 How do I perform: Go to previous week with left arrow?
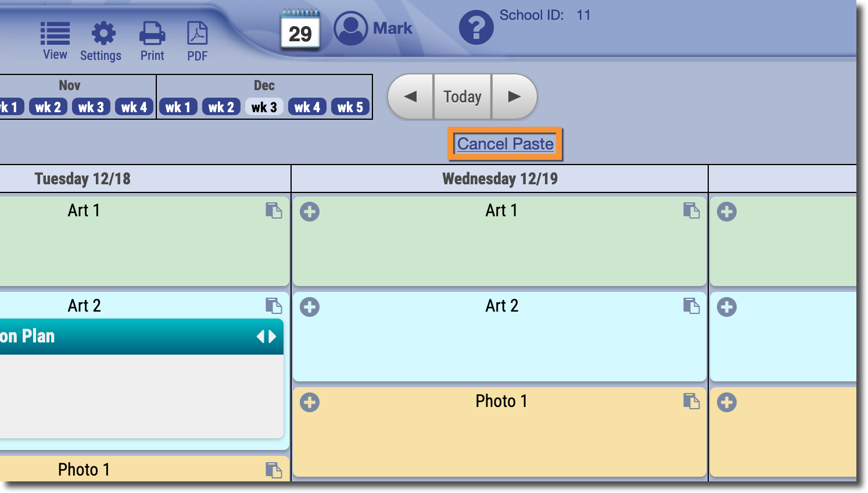411,97
